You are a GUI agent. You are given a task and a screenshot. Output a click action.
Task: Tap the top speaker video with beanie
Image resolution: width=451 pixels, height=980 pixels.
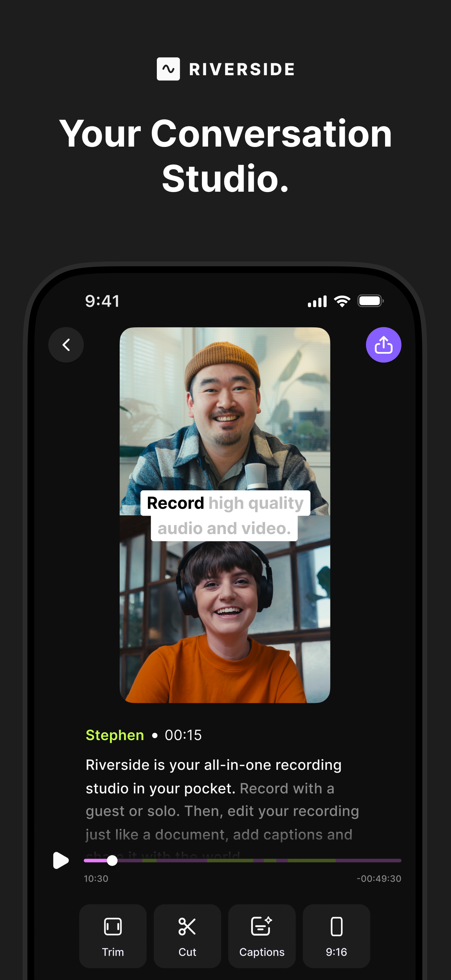pyautogui.click(x=225, y=421)
